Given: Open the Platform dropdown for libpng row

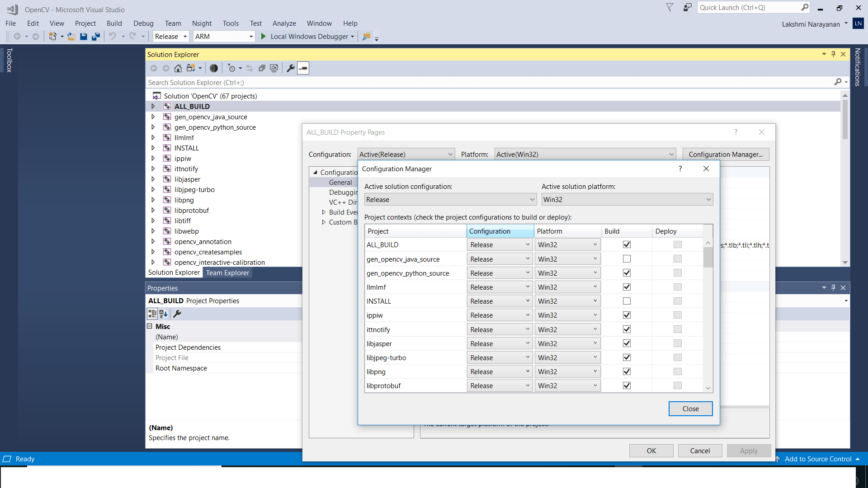Looking at the screenshot, I should tap(595, 371).
